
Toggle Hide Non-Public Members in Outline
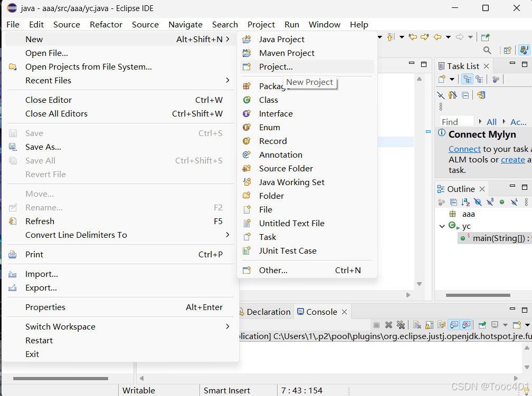click(x=502, y=202)
